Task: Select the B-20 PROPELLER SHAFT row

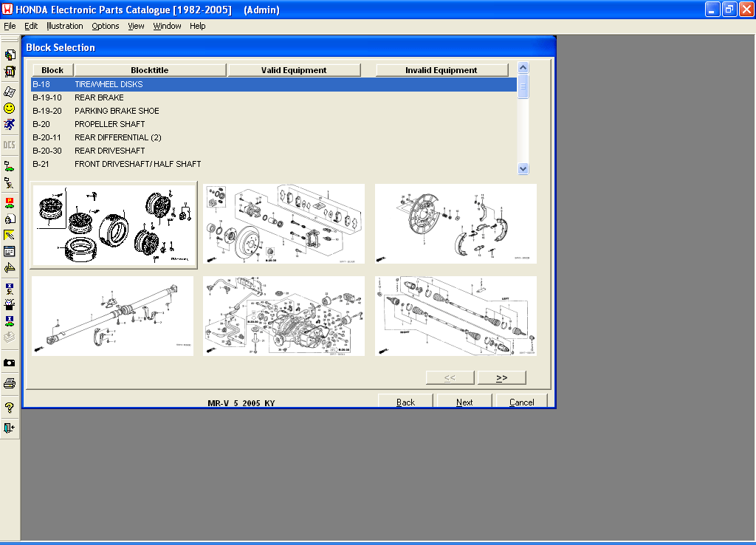Action: (274, 124)
